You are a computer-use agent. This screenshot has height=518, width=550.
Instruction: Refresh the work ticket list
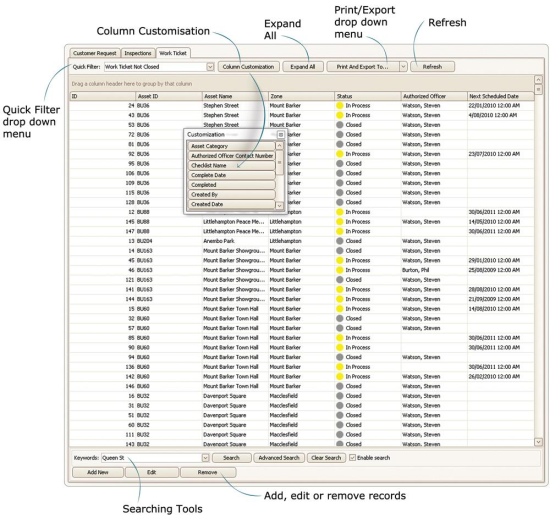pyautogui.click(x=432, y=67)
